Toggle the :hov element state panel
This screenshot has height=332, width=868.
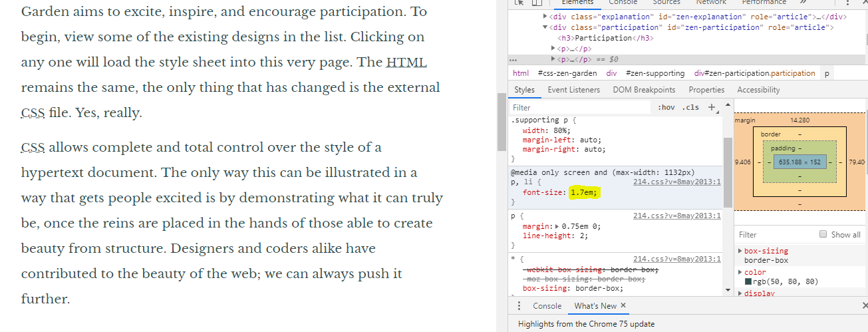[666, 107]
